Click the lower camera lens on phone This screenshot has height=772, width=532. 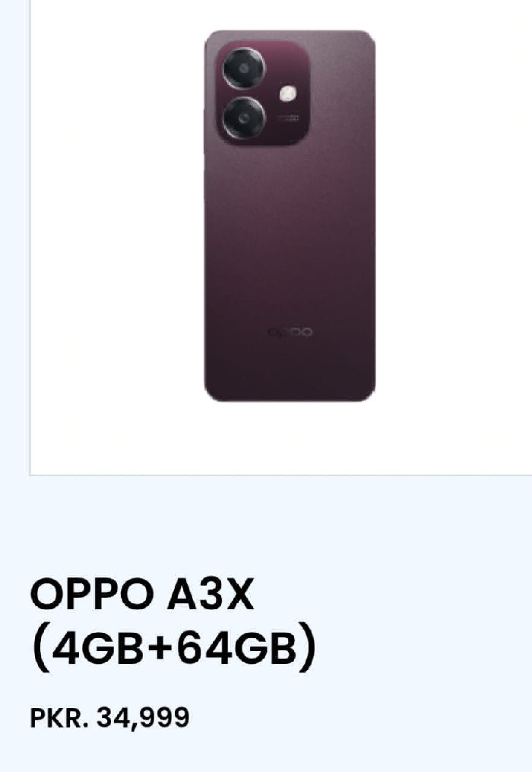(x=244, y=118)
